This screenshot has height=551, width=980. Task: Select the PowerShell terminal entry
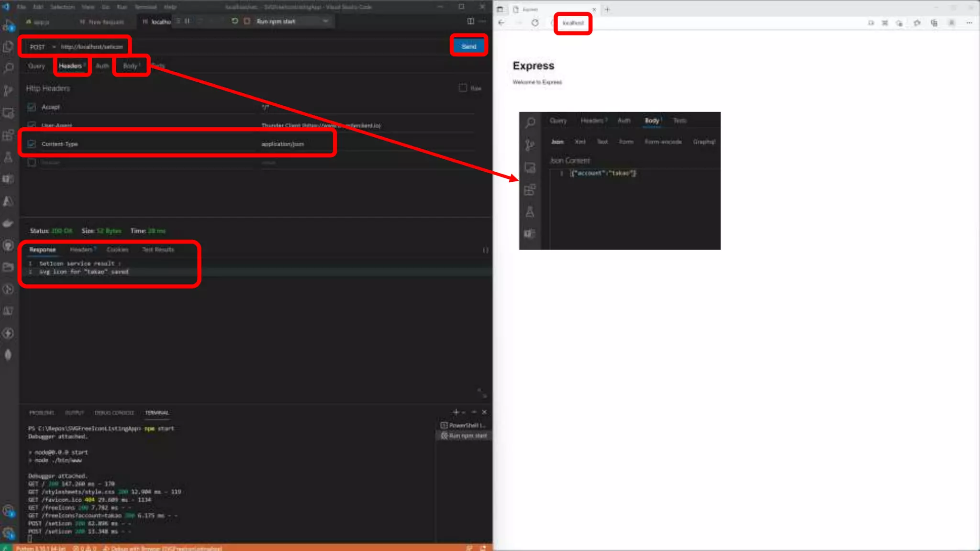tap(463, 425)
